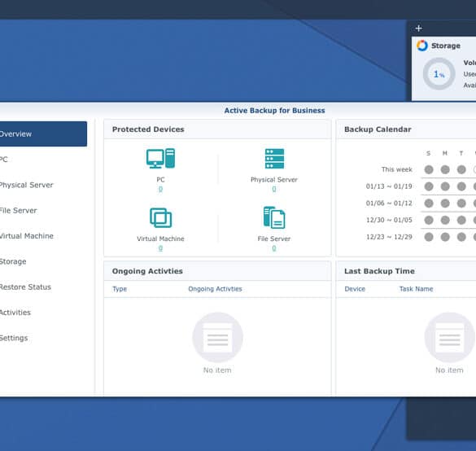Click the Storage widget ring icon

[x=422, y=46]
